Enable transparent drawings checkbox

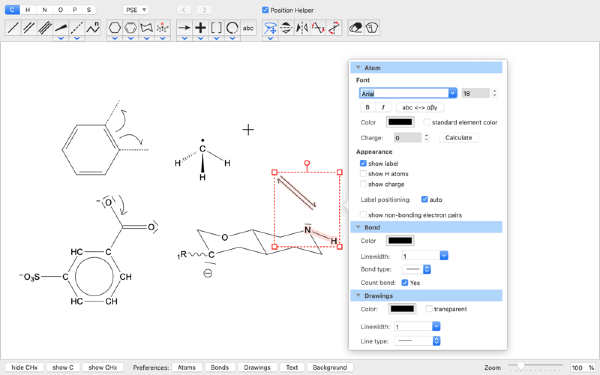(x=429, y=309)
